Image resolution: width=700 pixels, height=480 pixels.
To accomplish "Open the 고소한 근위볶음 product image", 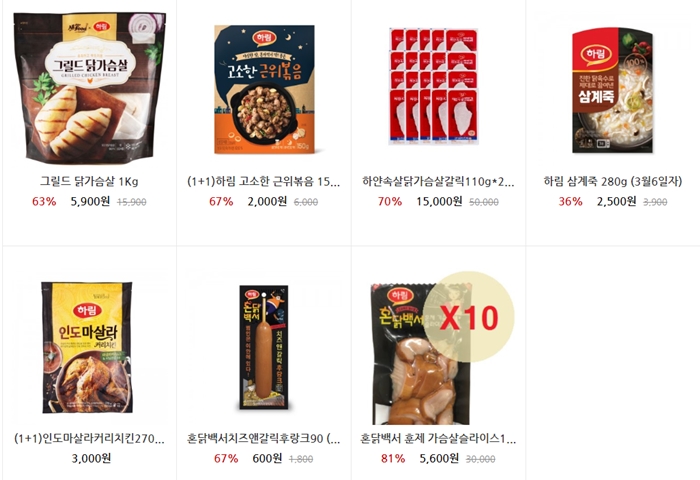I will coord(264,89).
